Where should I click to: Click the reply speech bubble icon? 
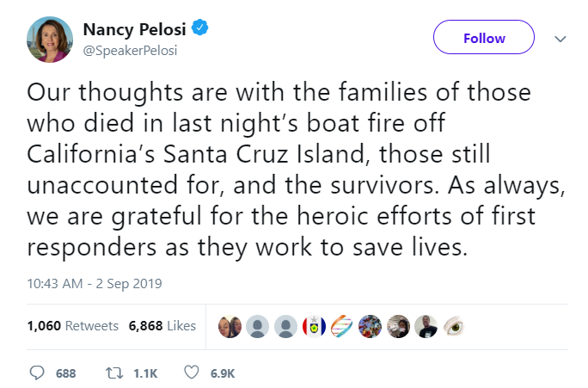point(36,373)
